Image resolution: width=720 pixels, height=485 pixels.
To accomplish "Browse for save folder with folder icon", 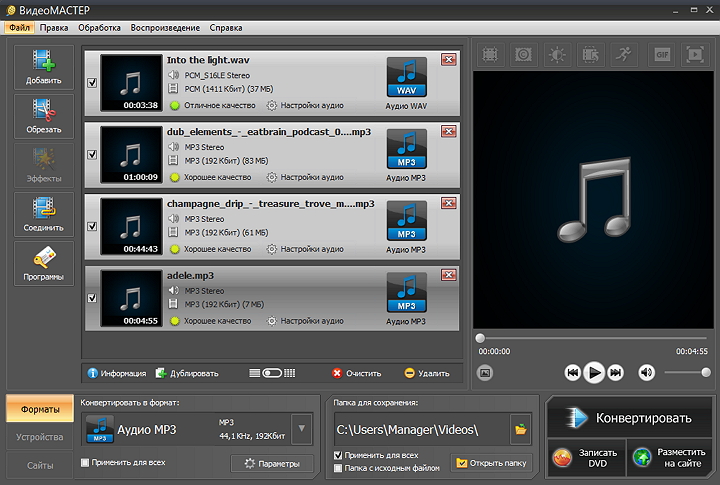I will (x=521, y=429).
